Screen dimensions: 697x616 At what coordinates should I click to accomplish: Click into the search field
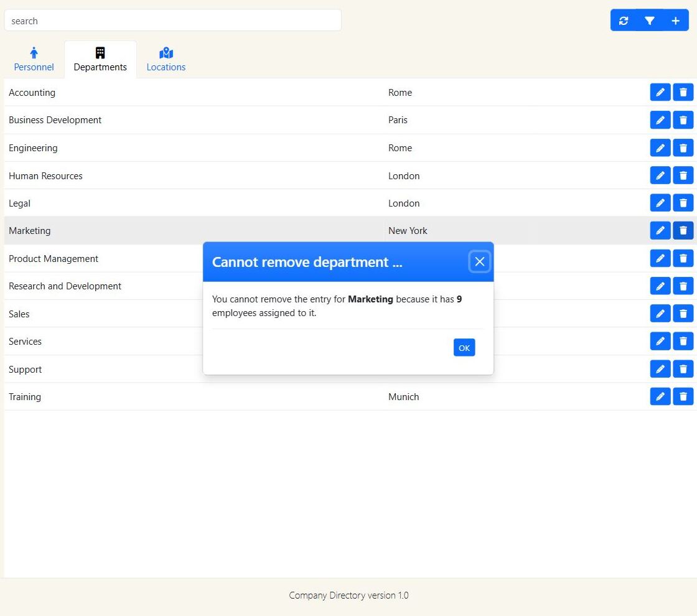[x=172, y=21]
